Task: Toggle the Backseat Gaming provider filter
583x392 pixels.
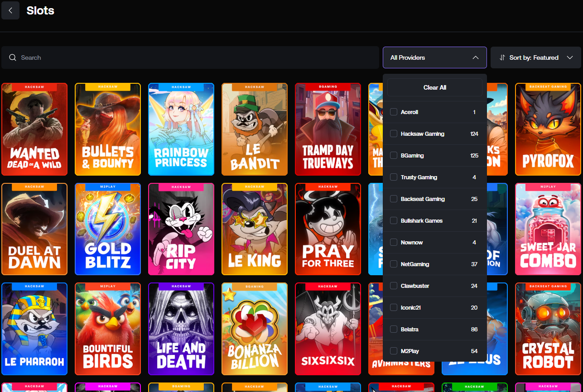Action: (x=394, y=199)
